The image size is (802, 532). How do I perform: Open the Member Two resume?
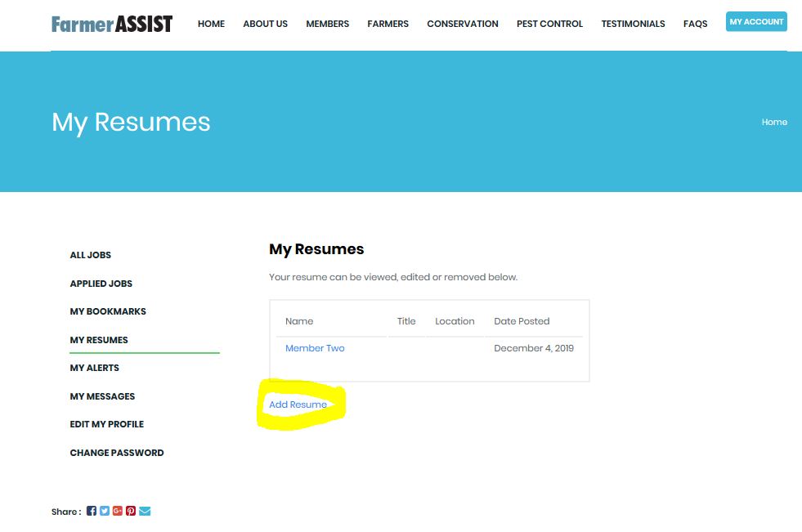click(x=315, y=348)
